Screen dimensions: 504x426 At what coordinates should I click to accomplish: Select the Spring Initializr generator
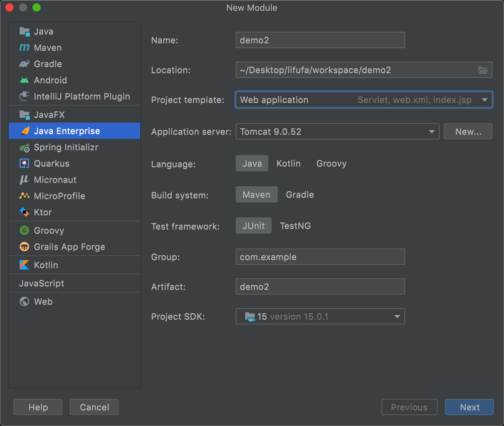tap(75, 147)
